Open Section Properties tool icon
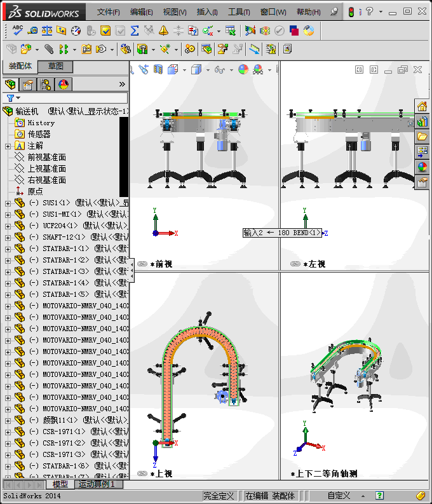 click(x=61, y=31)
